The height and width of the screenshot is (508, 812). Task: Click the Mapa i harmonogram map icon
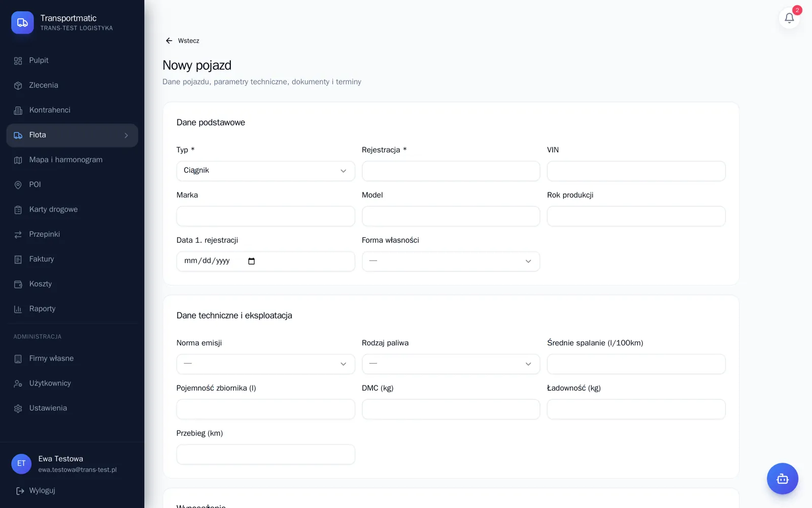tap(18, 160)
